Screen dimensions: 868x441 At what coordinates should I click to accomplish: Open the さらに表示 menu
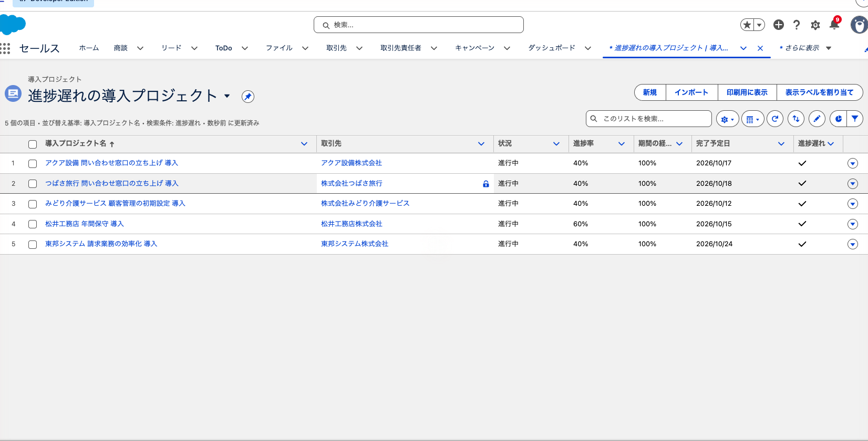(805, 48)
